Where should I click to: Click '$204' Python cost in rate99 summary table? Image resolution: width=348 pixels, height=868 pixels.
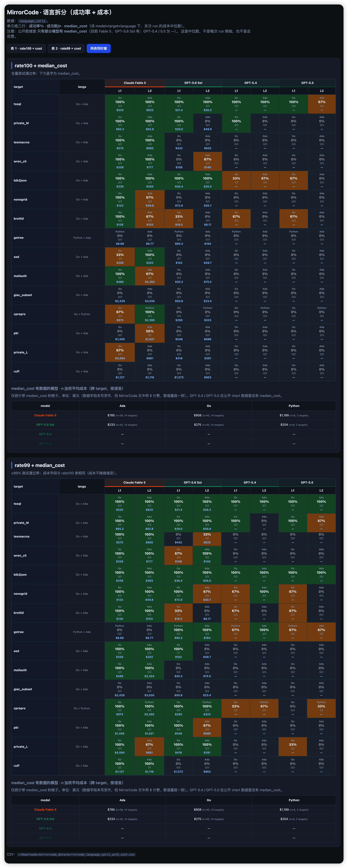tap(284, 819)
